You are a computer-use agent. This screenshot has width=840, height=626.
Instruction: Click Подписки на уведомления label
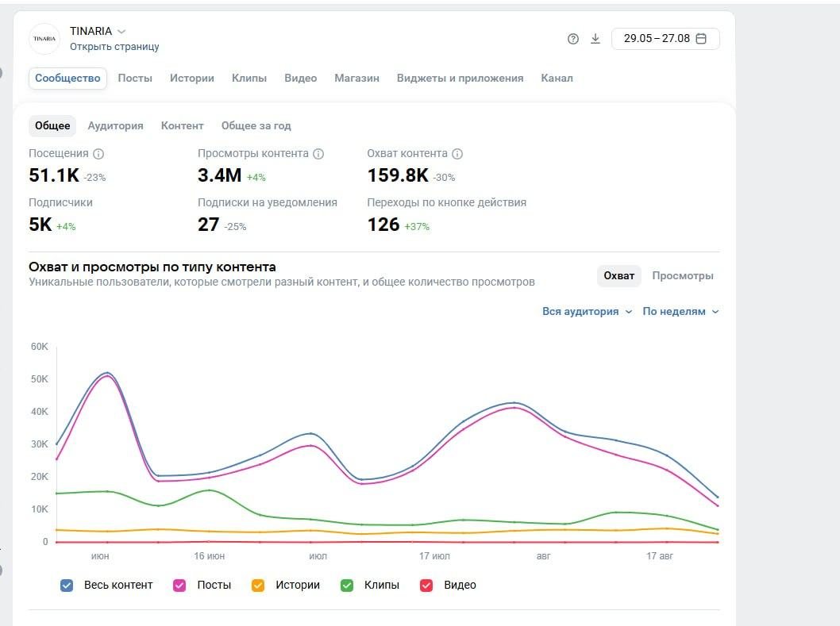tap(268, 203)
